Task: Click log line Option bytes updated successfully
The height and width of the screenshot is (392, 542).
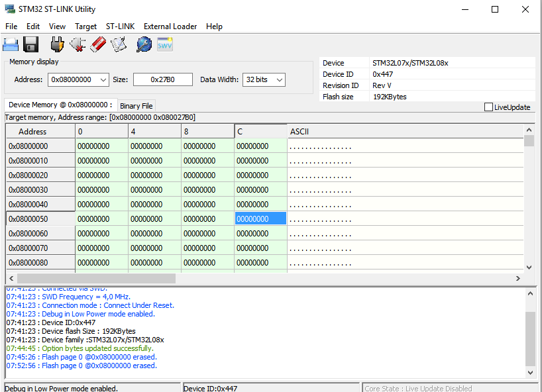Action: pos(80,348)
